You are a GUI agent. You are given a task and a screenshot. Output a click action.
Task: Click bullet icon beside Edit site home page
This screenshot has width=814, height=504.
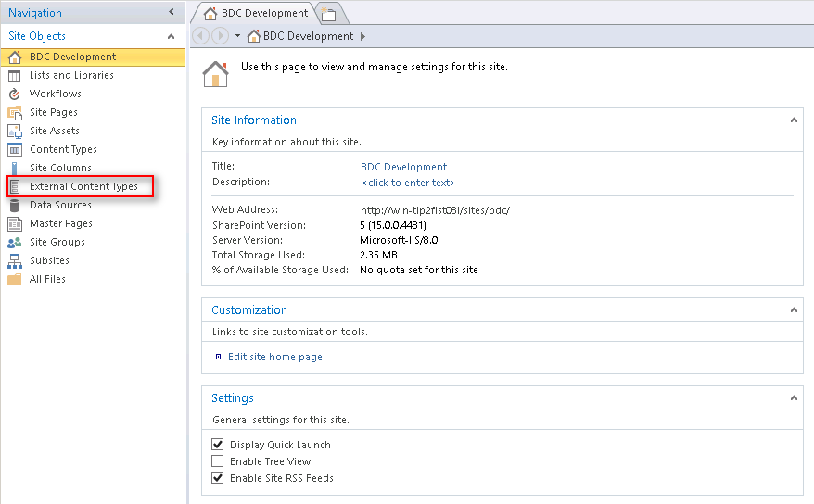pyautogui.click(x=218, y=357)
